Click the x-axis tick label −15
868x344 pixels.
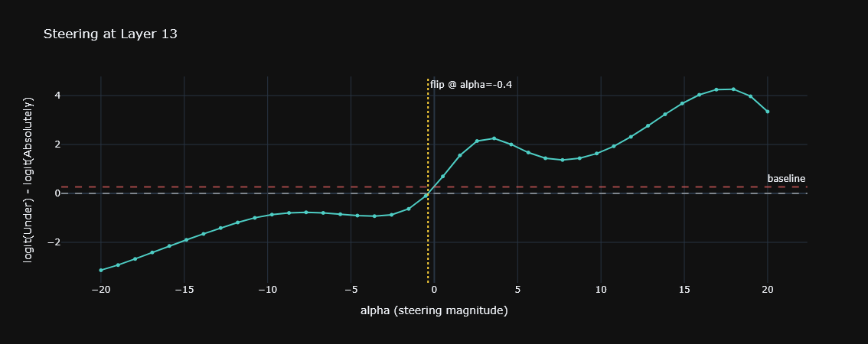(184, 289)
